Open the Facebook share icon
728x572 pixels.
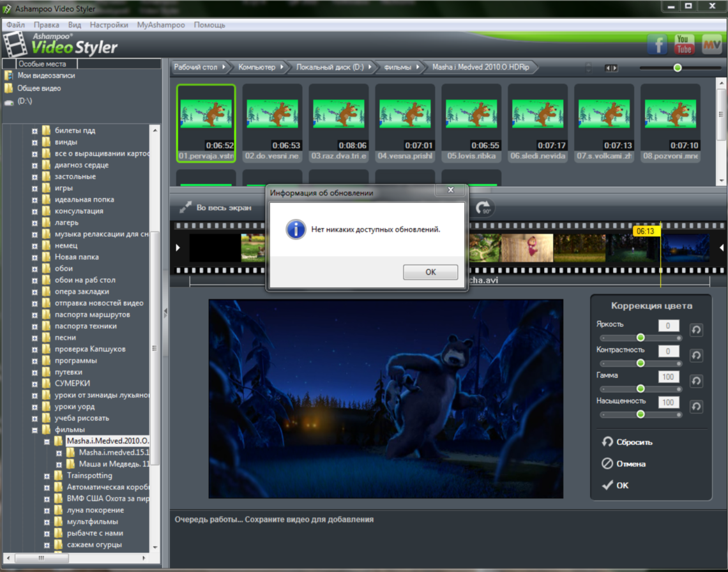657,45
